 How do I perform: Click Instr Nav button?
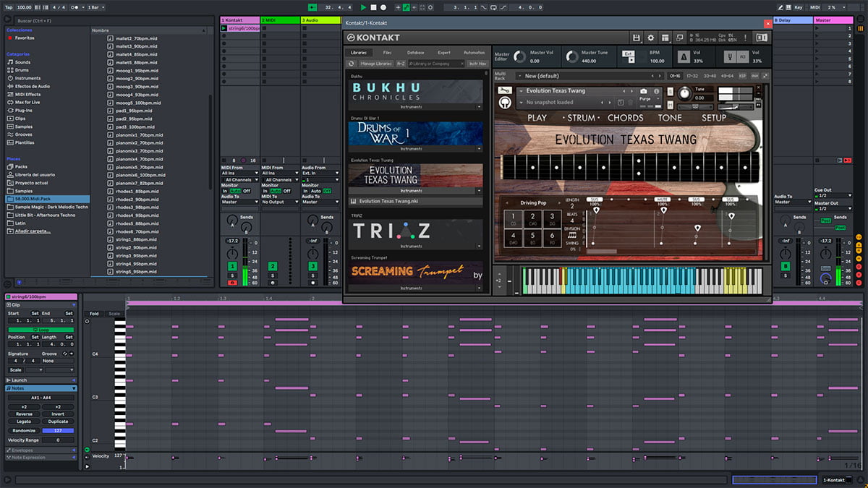coord(477,64)
